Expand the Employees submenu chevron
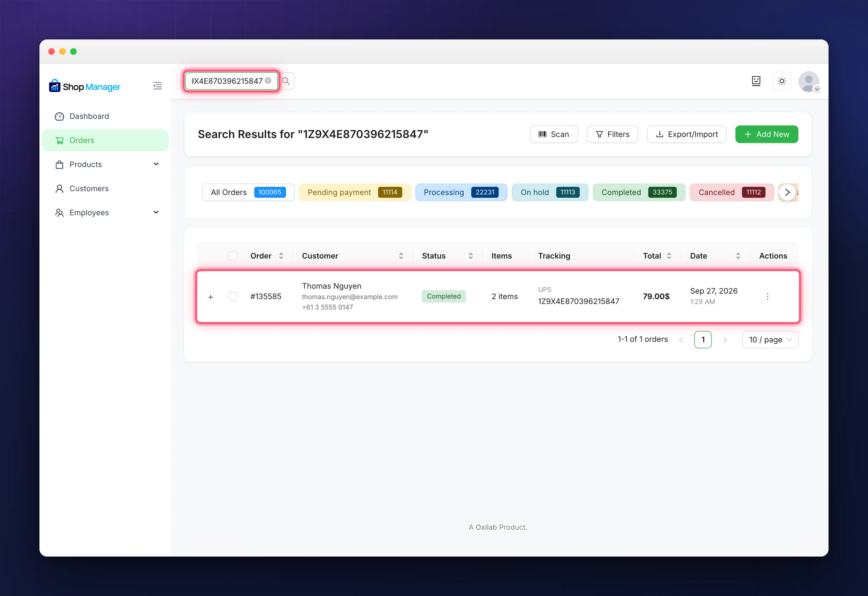Image resolution: width=868 pixels, height=596 pixels. [x=156, y=212]
